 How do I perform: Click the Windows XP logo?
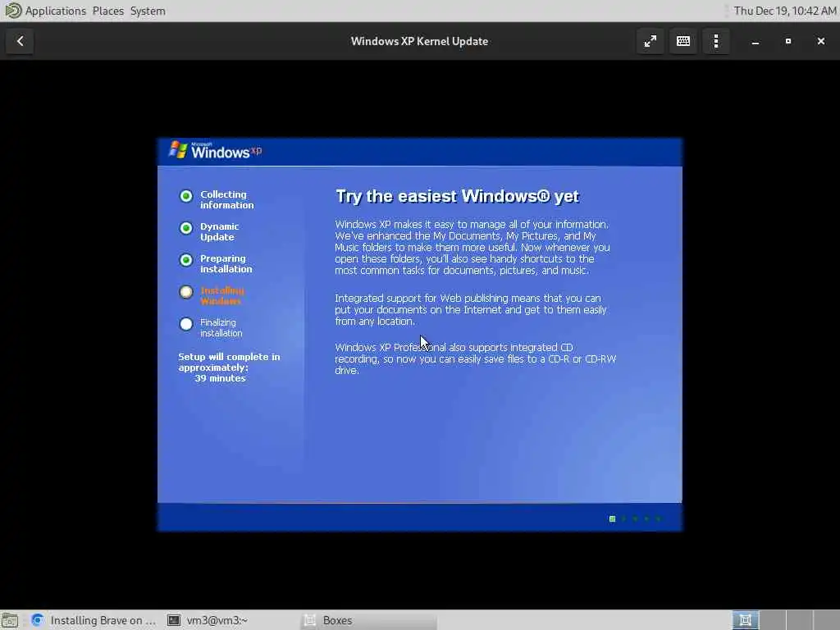point(216,151)
